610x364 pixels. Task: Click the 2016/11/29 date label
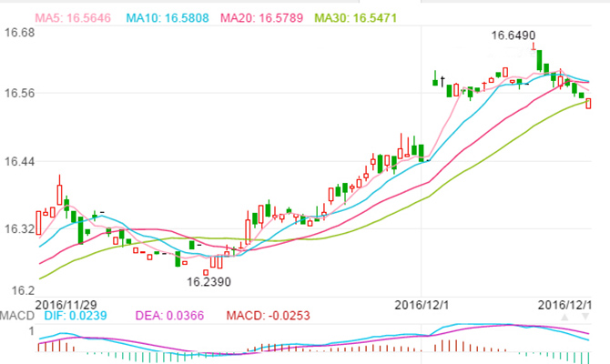click(x=66, y=305)
